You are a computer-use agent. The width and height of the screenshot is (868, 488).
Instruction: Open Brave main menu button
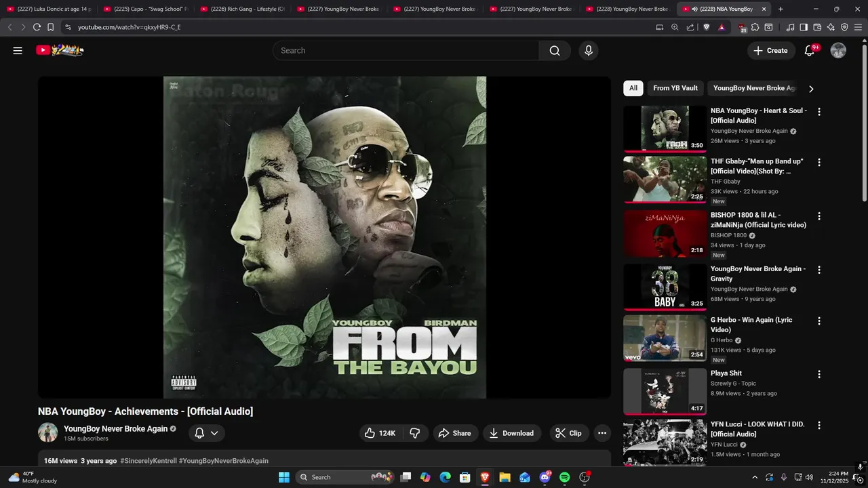[858, 27]
